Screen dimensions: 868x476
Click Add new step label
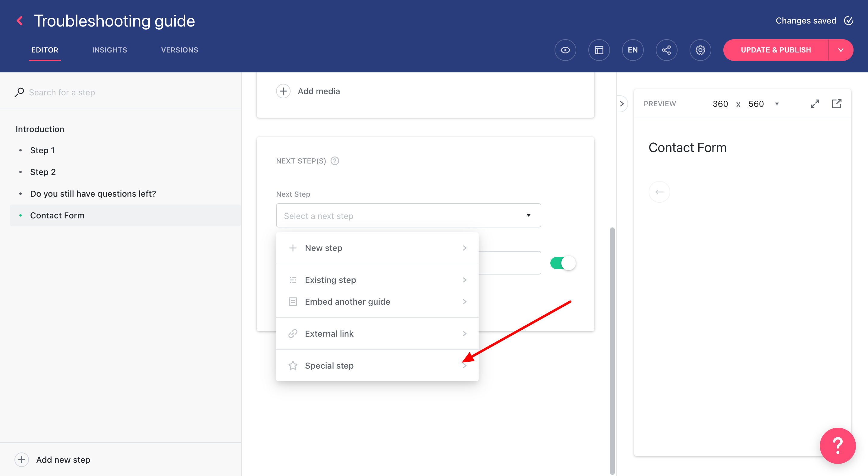(x=63, y=459)
